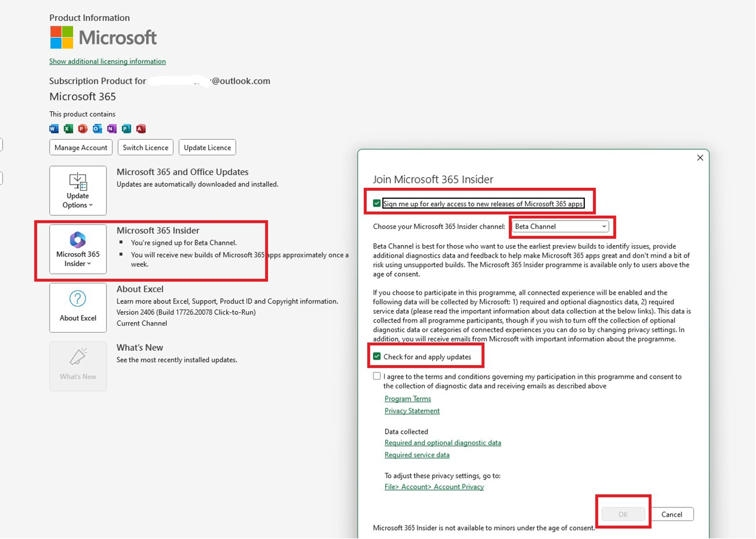Tick the agree to terms checkbox
The image size is (756, 539).
click(x=377, y=376)
